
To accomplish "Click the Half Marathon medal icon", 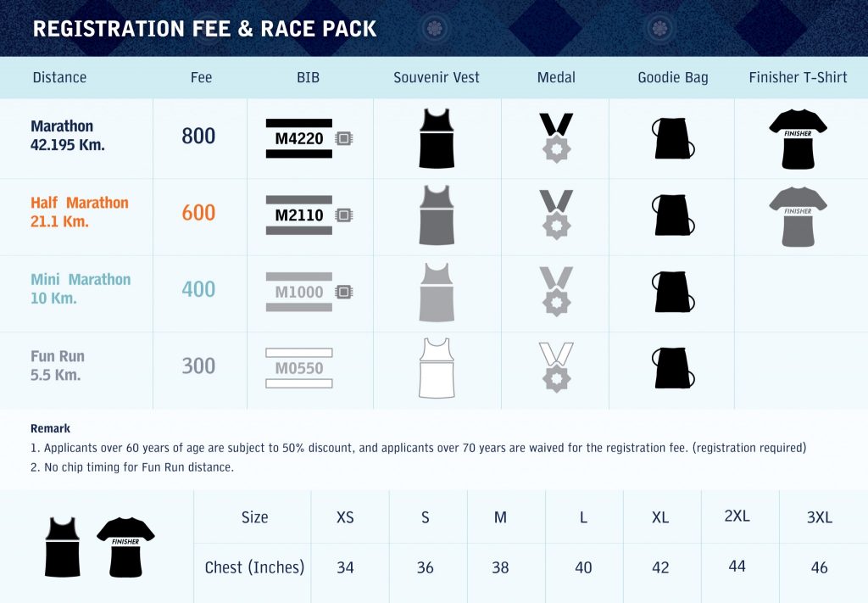I will (x=556, y=215).
